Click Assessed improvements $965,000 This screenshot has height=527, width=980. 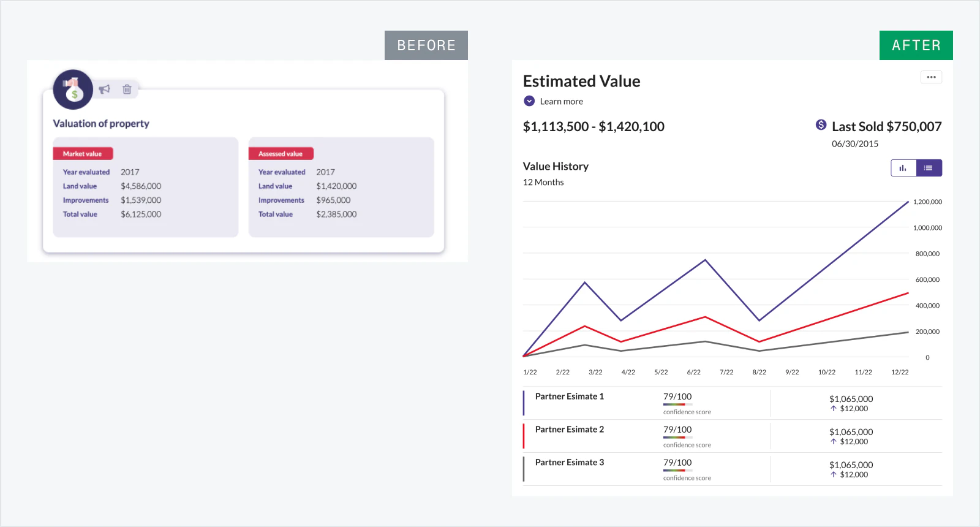[333, 200]
